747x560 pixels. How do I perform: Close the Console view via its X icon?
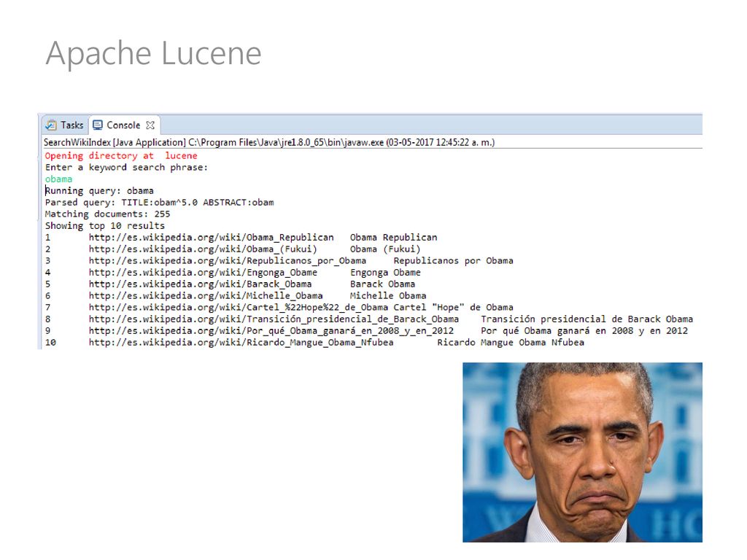point(150,125)
